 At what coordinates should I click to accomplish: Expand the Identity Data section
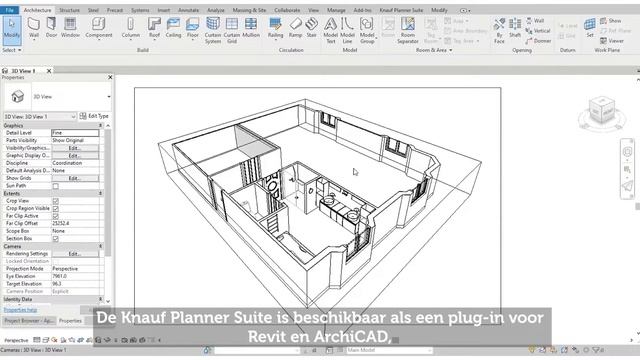100,300
